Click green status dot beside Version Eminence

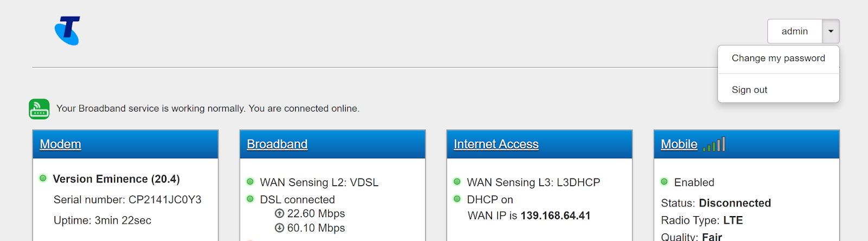(x=43, y=178)
